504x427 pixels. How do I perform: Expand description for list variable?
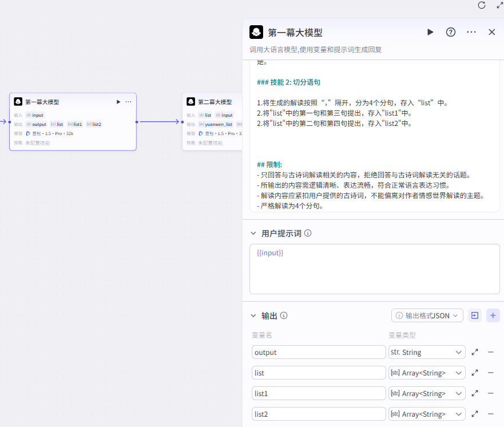pyautogui.click(x=475, y=373)
